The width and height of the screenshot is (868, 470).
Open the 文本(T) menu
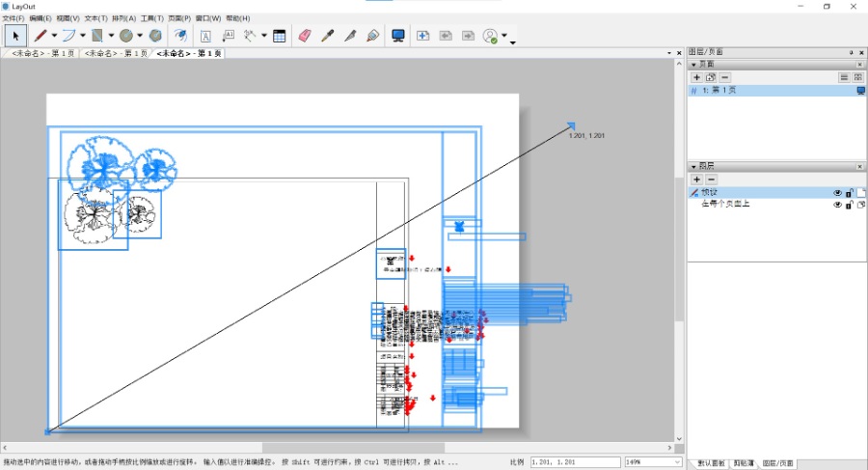pos(95,18)
